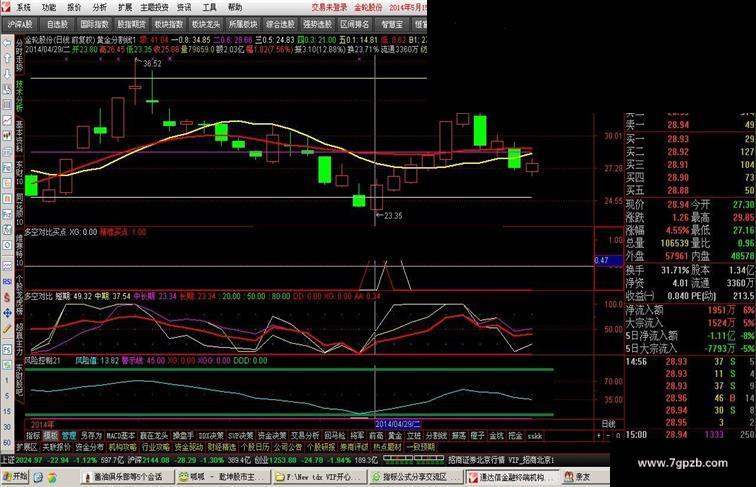Screen dimensions: 756x487
Task: Click the 股指期货 toolbar button
Action: coord(132,24)
